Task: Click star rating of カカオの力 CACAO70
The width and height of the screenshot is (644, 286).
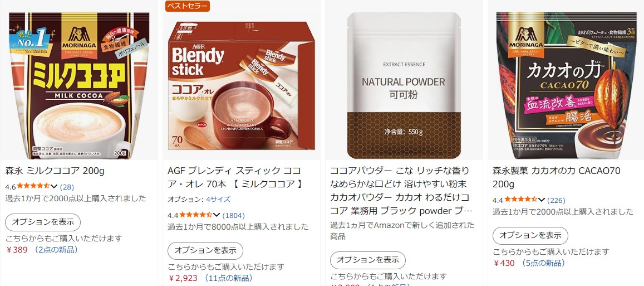Action: tap(521, 200)
